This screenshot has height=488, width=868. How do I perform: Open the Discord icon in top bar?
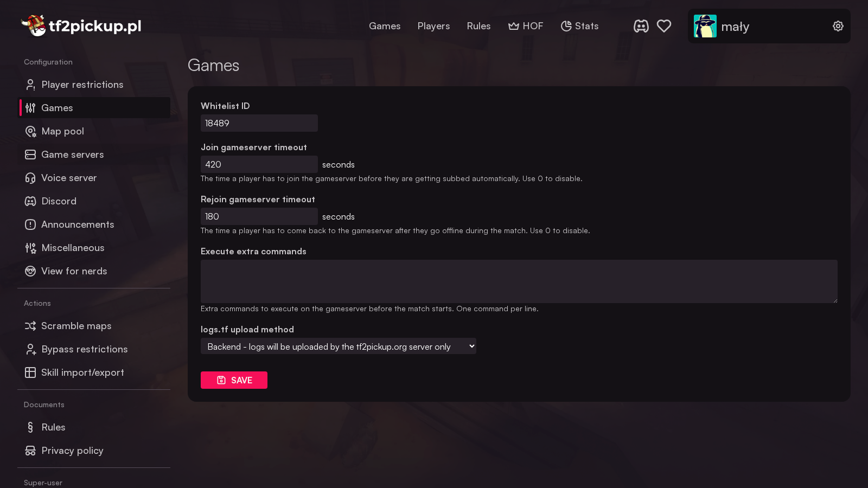641,25
